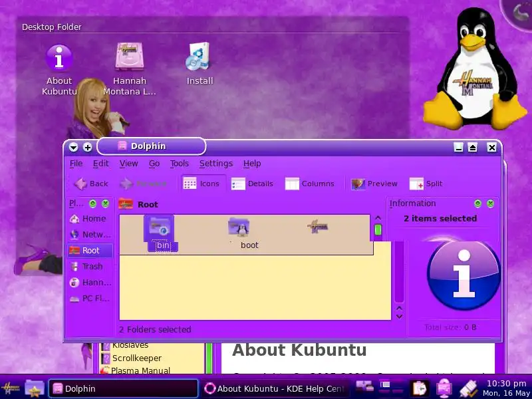Click the network monitor tray icon
Viewport: 532px width, 399px height.
pyautogui.click(x=444, y=388)
